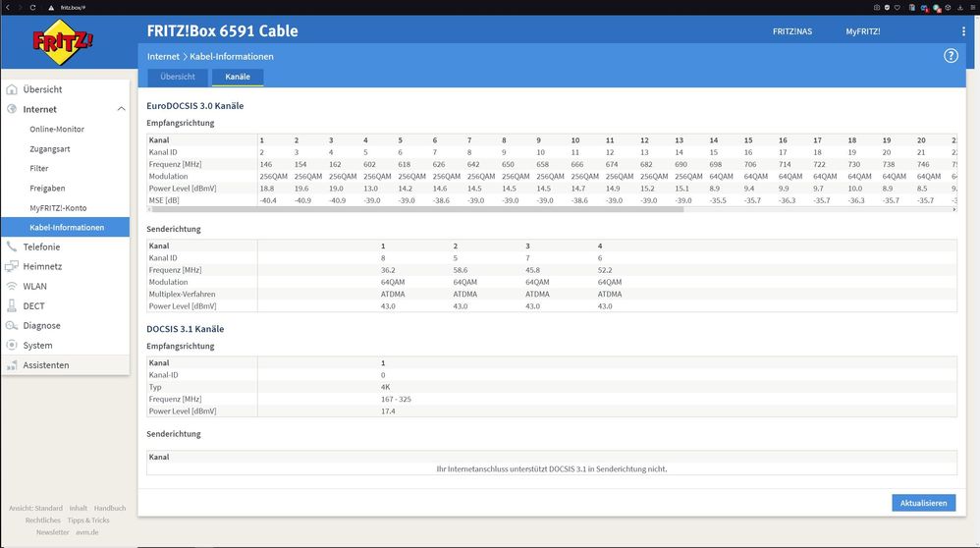Open MyFRITZ!-Konto submenu item
This screenshot has height=548, width=980.
coord(58,207)
